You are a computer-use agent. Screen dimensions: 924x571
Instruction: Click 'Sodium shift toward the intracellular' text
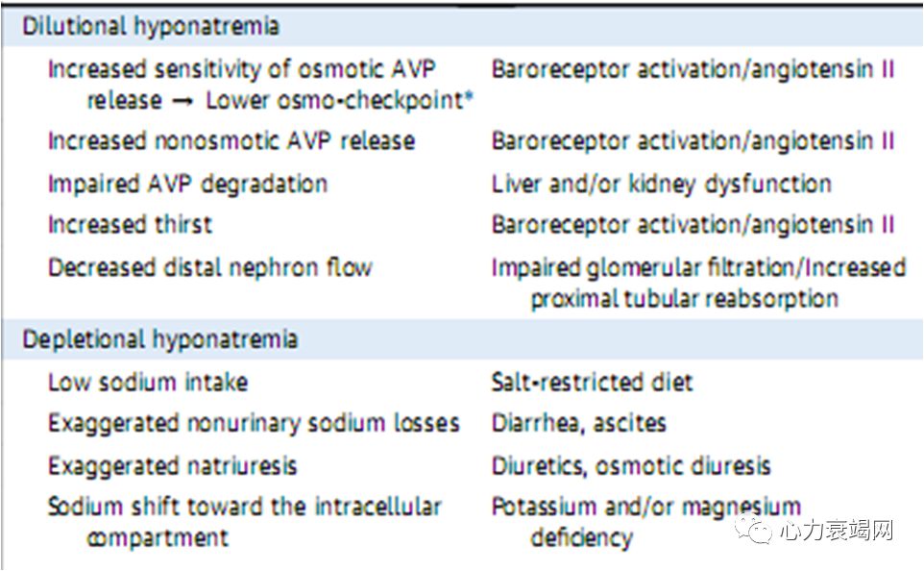(245, 507)
